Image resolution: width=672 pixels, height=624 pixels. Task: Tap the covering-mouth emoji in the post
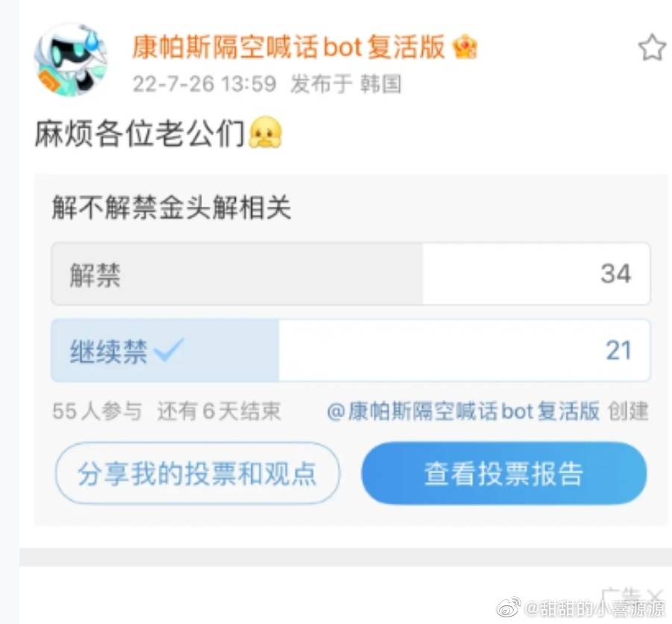(x=266, y=133)
